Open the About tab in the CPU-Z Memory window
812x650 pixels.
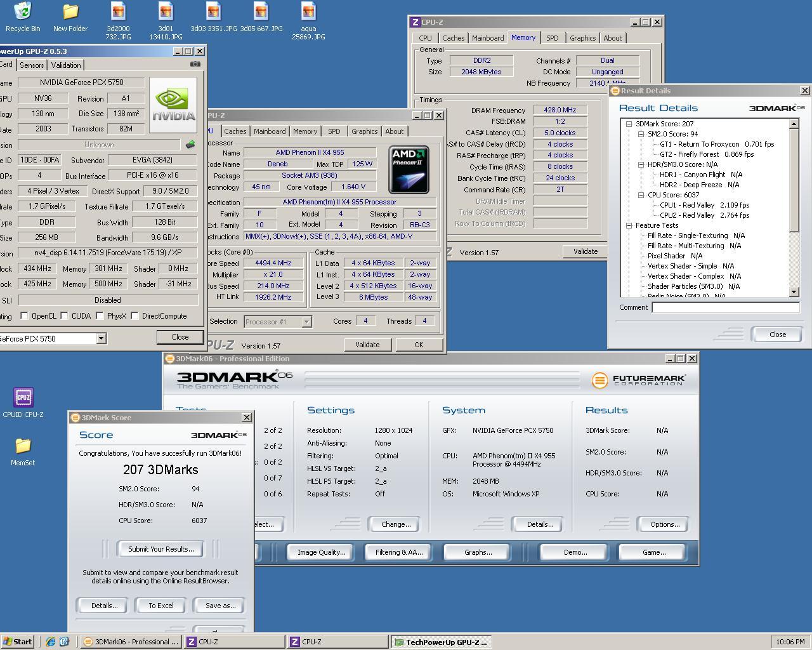(613, 38)
